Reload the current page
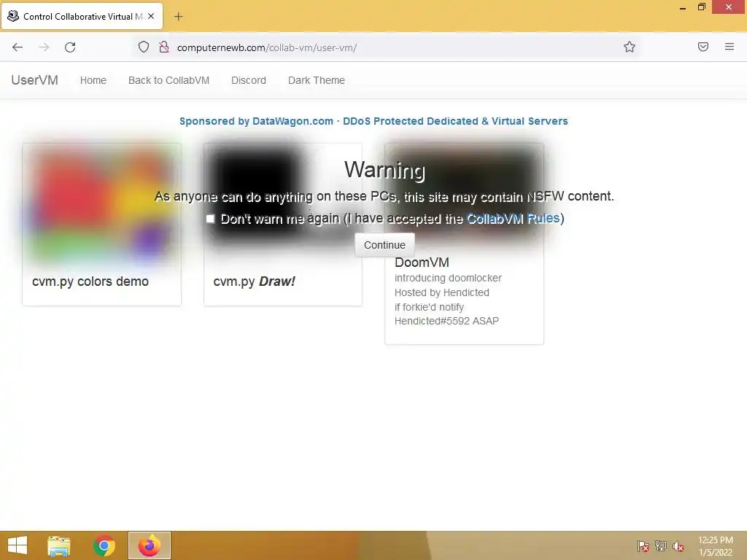This screenshot has width=747, height=560. 70,47
